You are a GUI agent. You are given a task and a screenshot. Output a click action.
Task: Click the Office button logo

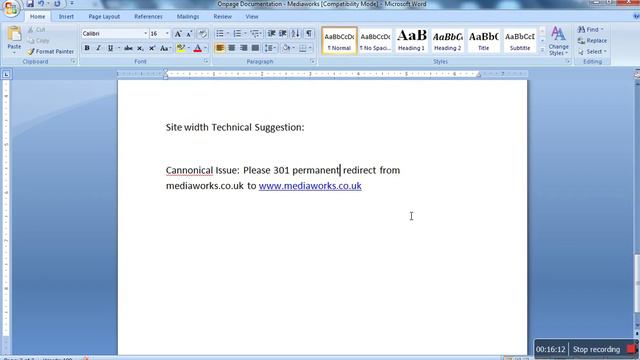[11, 8]
